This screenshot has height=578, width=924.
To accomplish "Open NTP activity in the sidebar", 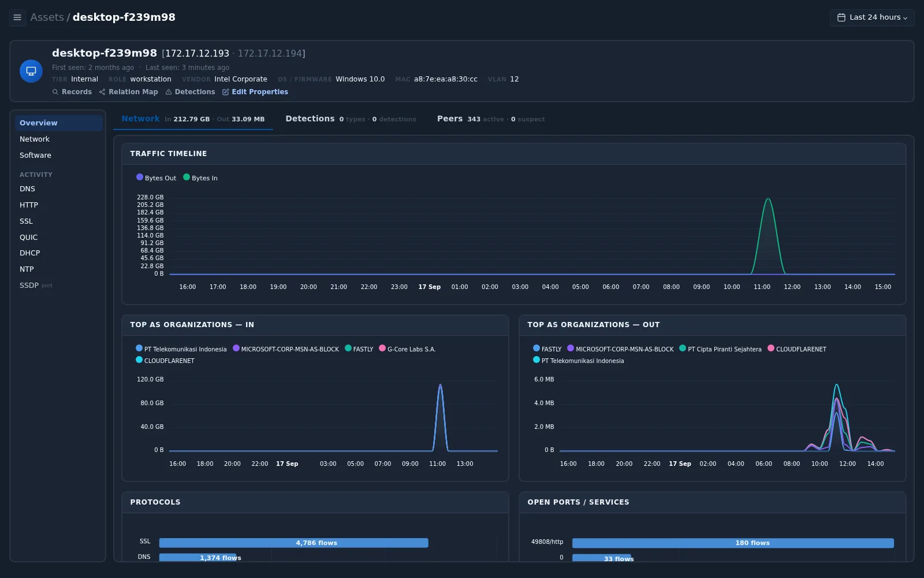I will click(x=58, y=269).
